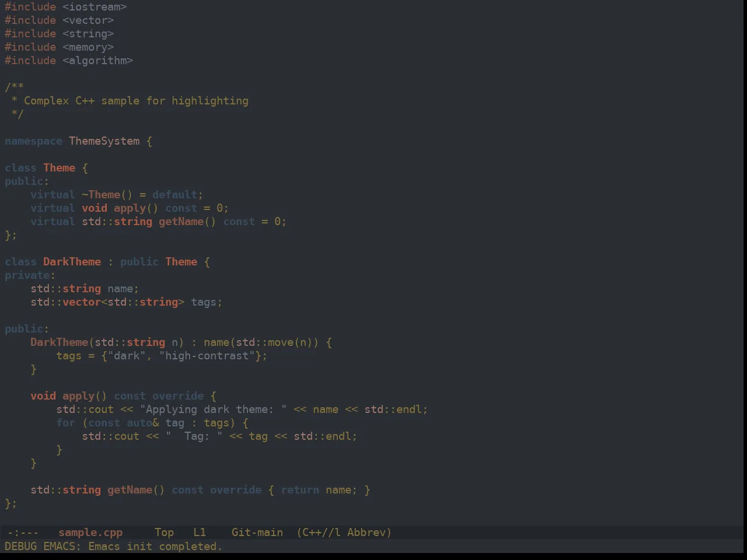Click the "Applying dark theme: " string literal
This screenshot has width=747, height=560.
pyautogui.click(x=213, y=409)
